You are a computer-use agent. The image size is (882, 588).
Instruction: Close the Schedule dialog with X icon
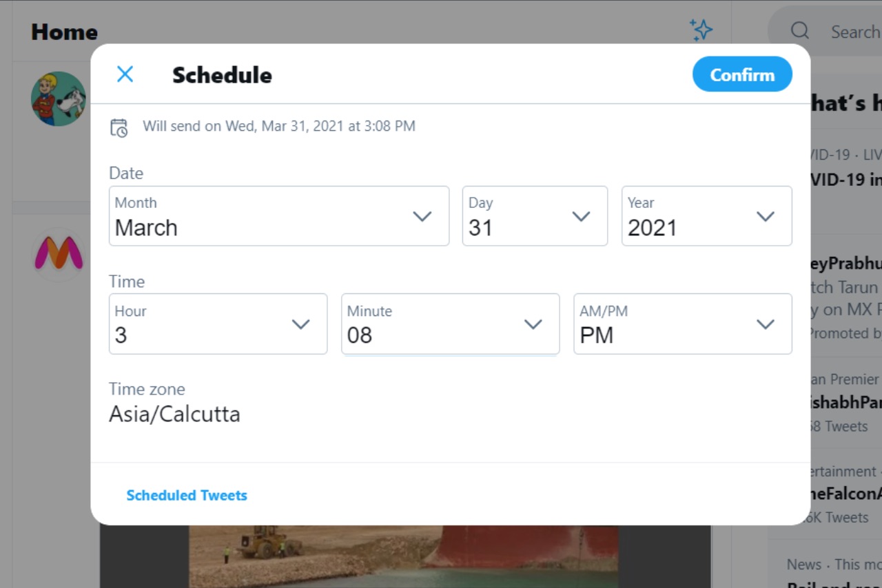125,74
